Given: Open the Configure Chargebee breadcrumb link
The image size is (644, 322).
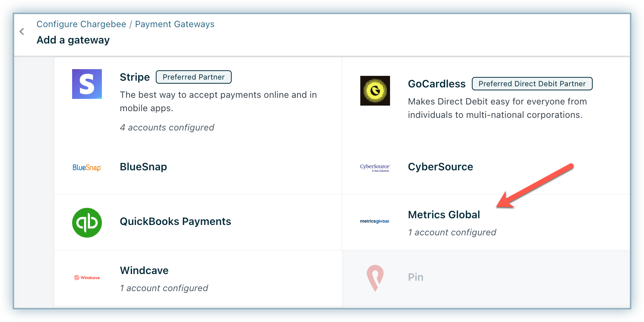Looking at the screenshot, I should coord(81,24).
